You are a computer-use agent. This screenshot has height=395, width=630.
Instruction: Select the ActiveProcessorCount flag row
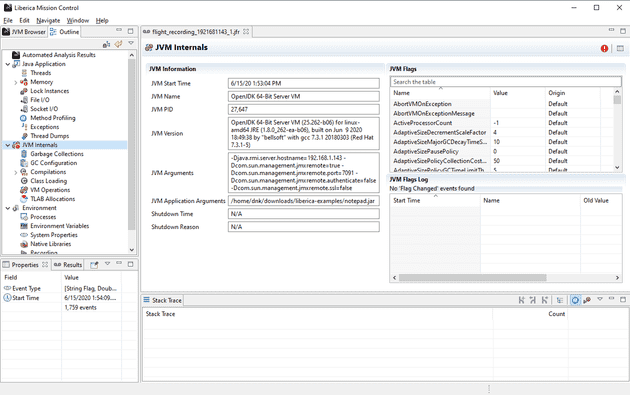(501, 123)
